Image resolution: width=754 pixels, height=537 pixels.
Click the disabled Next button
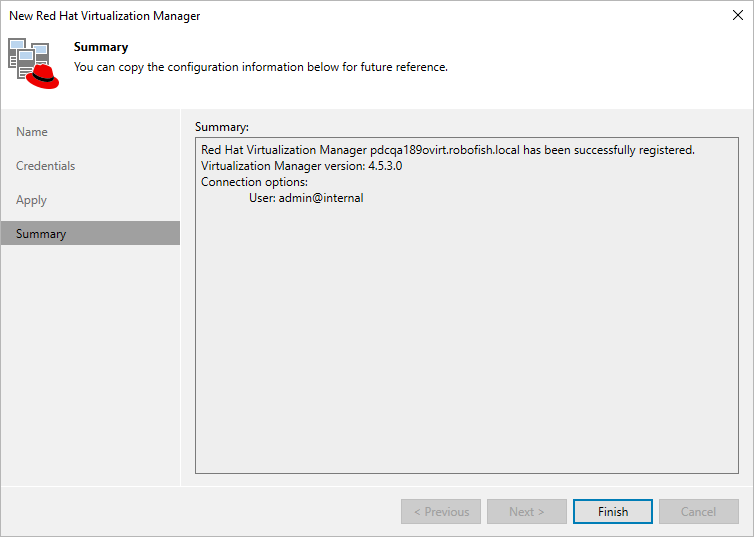tap(527, 512)
